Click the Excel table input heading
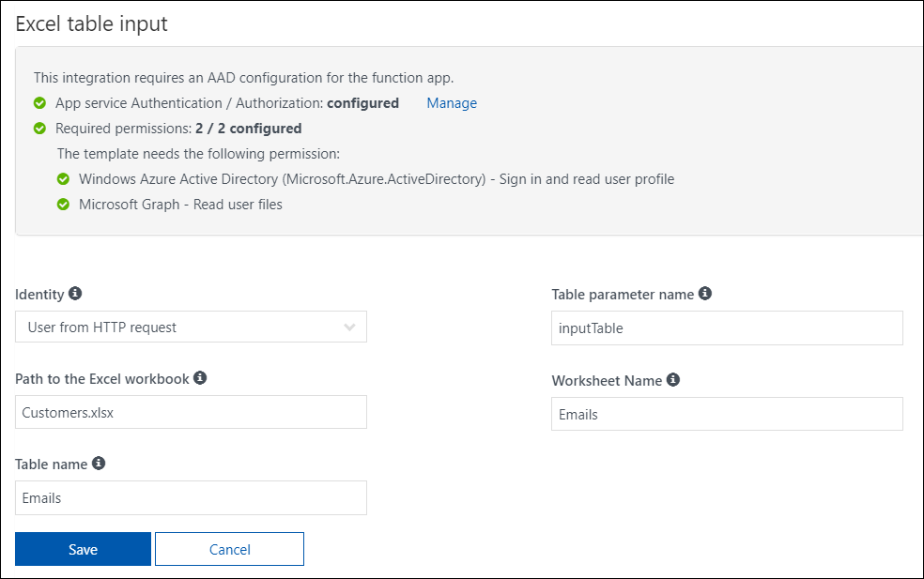 pos(92,24)
